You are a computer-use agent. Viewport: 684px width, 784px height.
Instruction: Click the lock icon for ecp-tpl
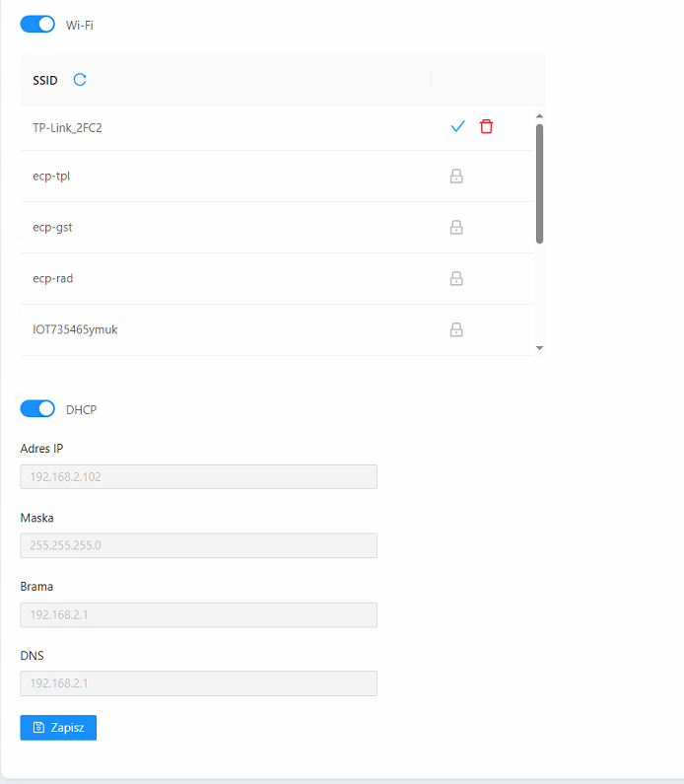coord(456,177)
